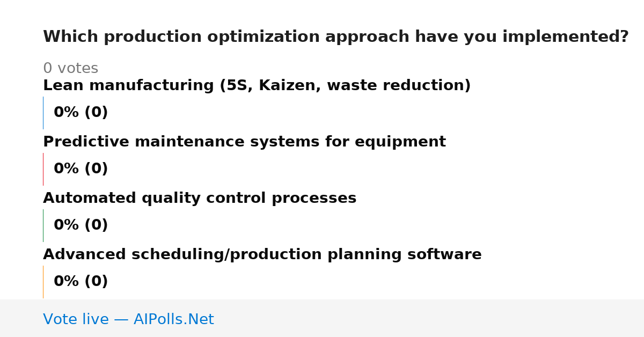Click 0% (0) result under Lean manufacturing
Image resolution: width=644 pixels, height=337 pixels.
pyautogui.click(x=81, y=113)
